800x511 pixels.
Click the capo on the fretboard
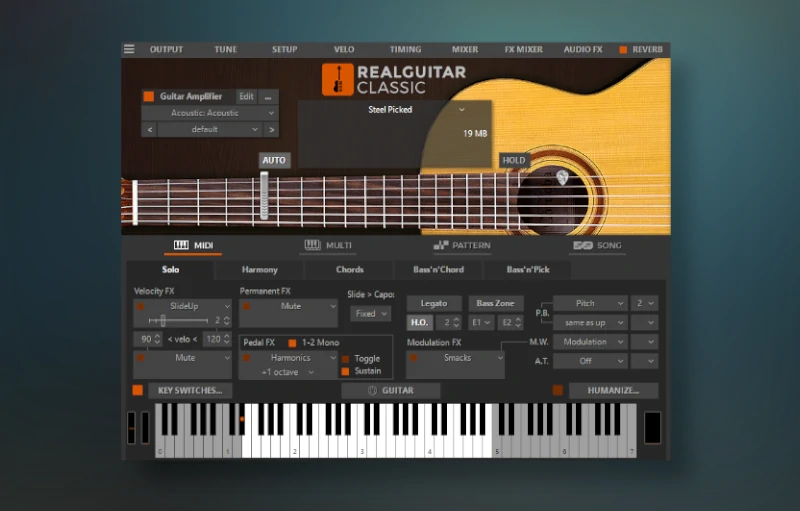coord(264,196)
